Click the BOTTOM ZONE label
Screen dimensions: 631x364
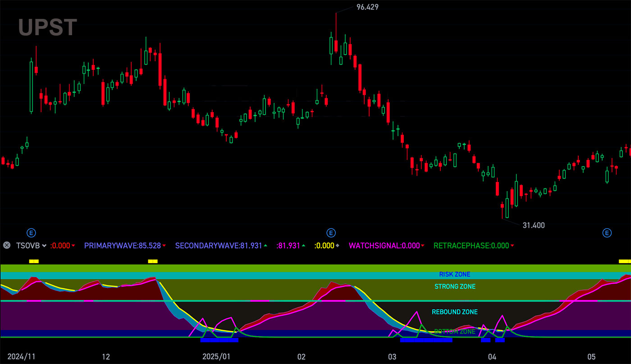[x=455, y=332]
